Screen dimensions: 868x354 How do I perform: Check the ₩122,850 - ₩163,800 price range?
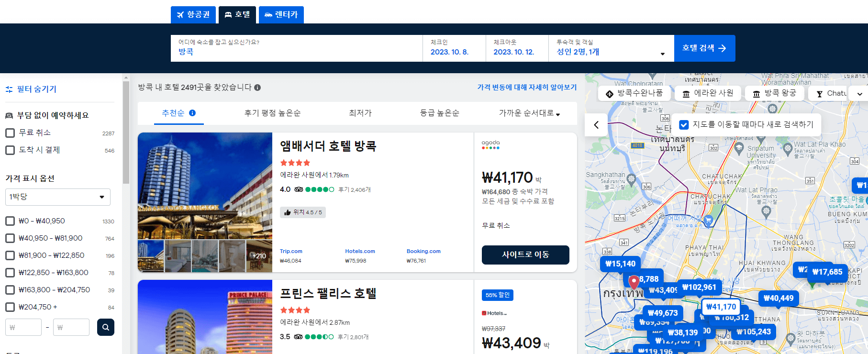[10, 273]
